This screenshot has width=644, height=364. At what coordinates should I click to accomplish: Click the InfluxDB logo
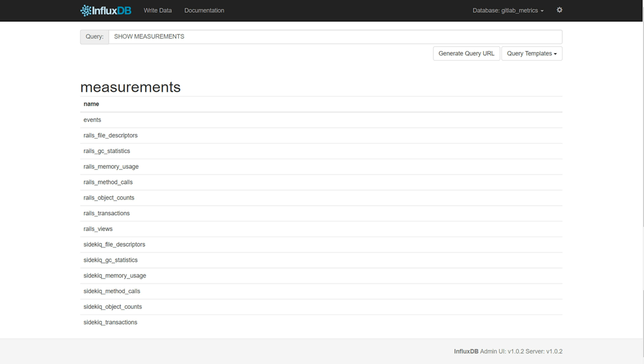106,11
